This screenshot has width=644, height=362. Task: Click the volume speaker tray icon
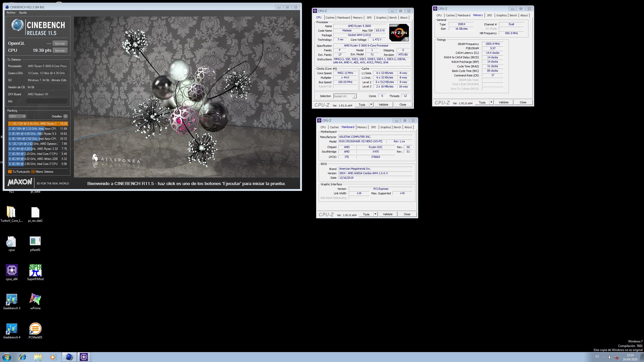pyautogui.click(x=610, y=357)
